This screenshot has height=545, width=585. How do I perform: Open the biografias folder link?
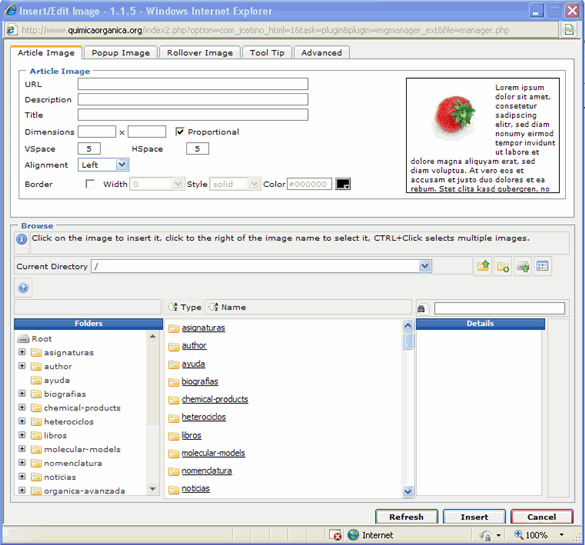coord(200,382)
